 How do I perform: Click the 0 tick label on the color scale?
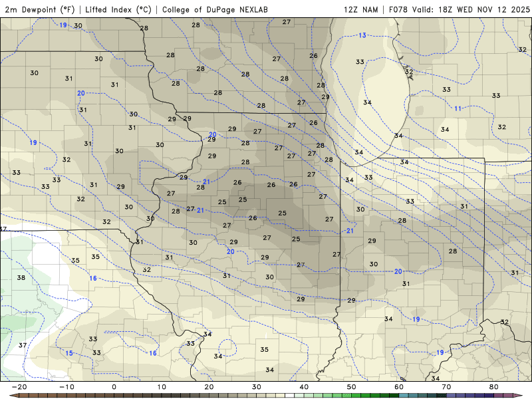pos(114,387)
